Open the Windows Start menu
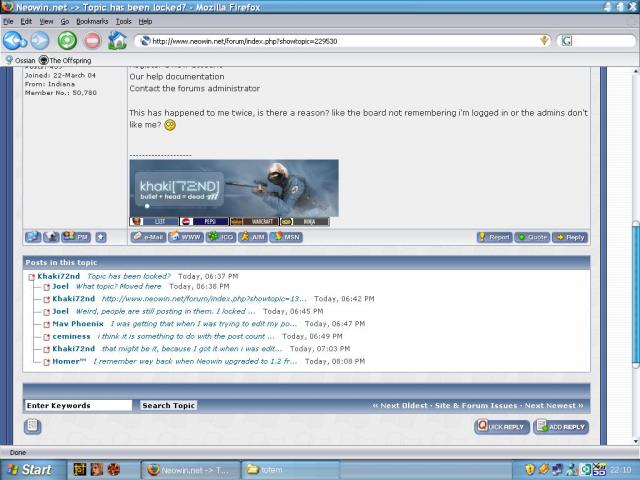 tap(31, 470)
